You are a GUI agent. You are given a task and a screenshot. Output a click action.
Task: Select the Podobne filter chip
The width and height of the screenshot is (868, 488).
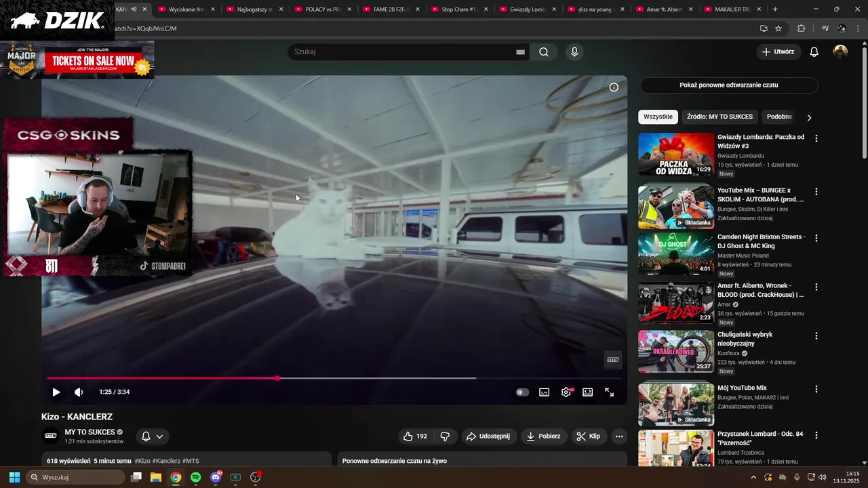tap(779, 117)
